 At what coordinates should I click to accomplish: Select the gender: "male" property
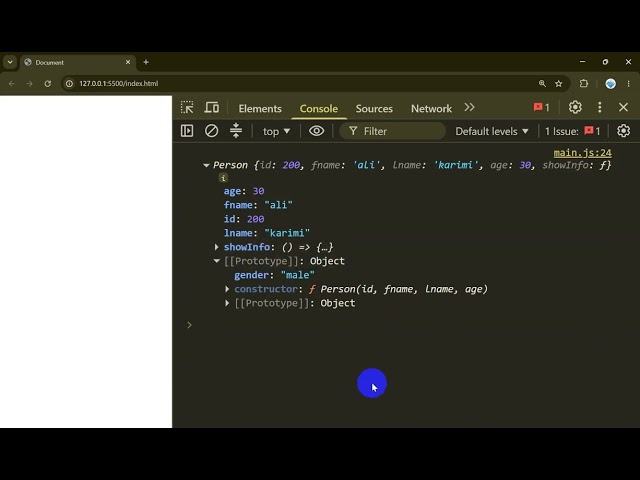click(274, 275)
